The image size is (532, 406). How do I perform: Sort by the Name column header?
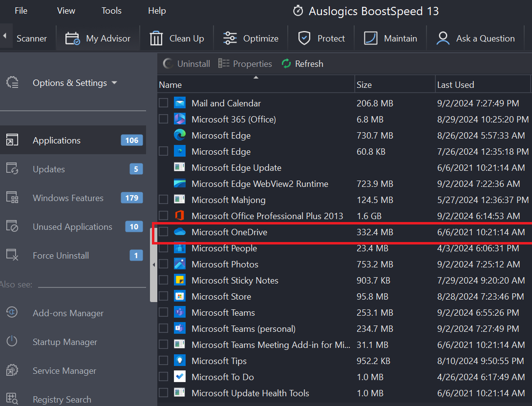coord(256,85)
